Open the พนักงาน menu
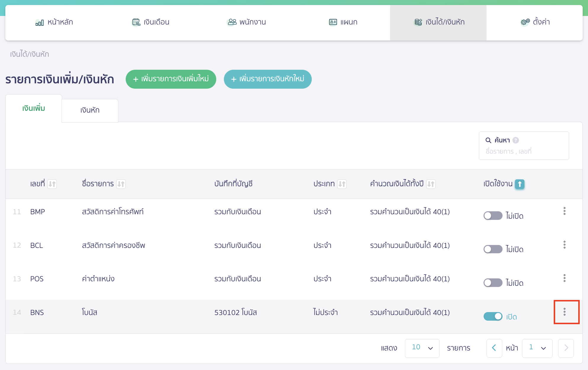The height and width of the screenshot is (370, 588). pos(246,22)
